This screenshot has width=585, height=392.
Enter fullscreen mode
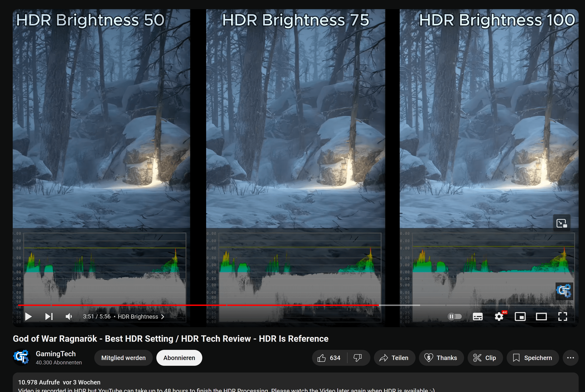pyautogui.click(x=563, y=316)
